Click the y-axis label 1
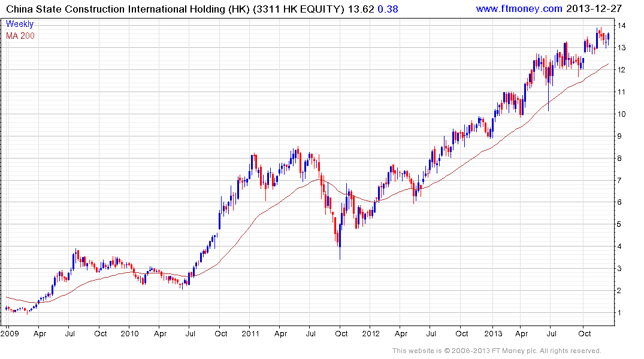The height and width of the screenshot is (359, 644). tap(619, 313)
